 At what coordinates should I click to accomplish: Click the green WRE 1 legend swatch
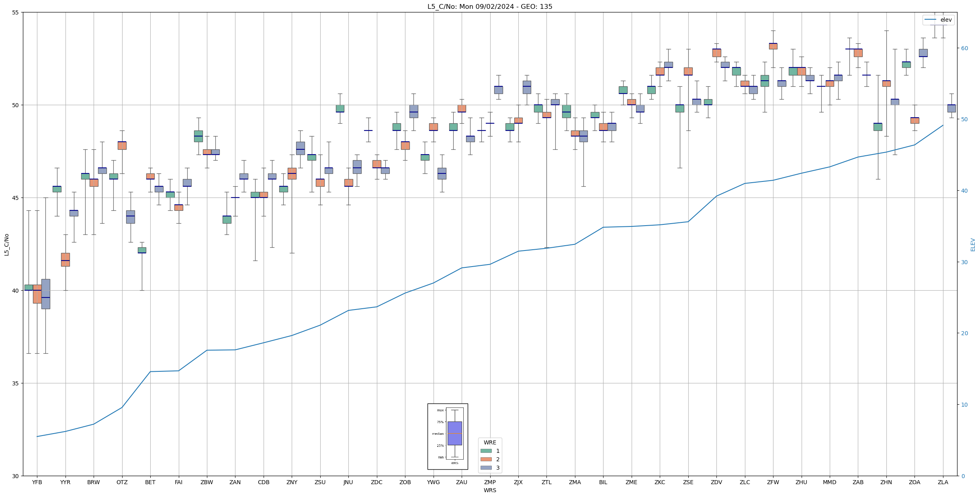coord(486,451)
